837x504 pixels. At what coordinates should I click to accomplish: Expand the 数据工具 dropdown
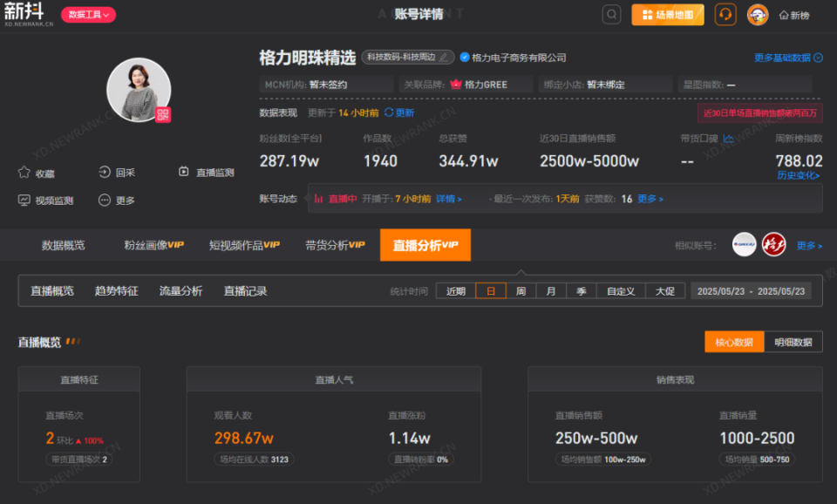[x=88, y=15]
